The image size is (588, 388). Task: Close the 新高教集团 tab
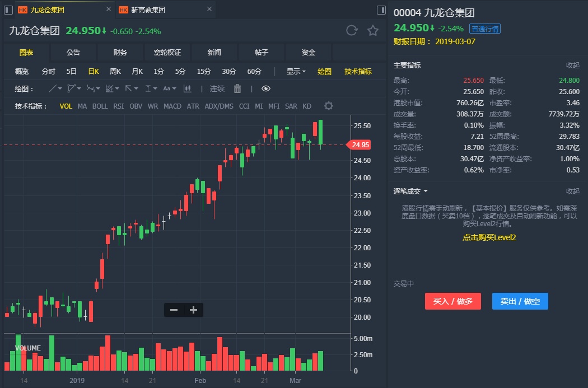pos(209,9)
